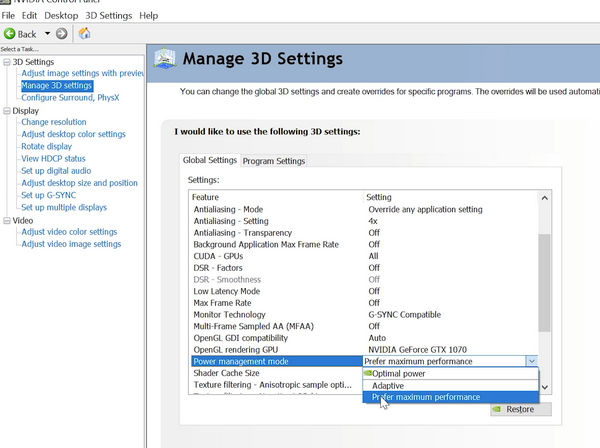
Task: Collapse the 3D Settings tree group
Action: click(6, 62)
